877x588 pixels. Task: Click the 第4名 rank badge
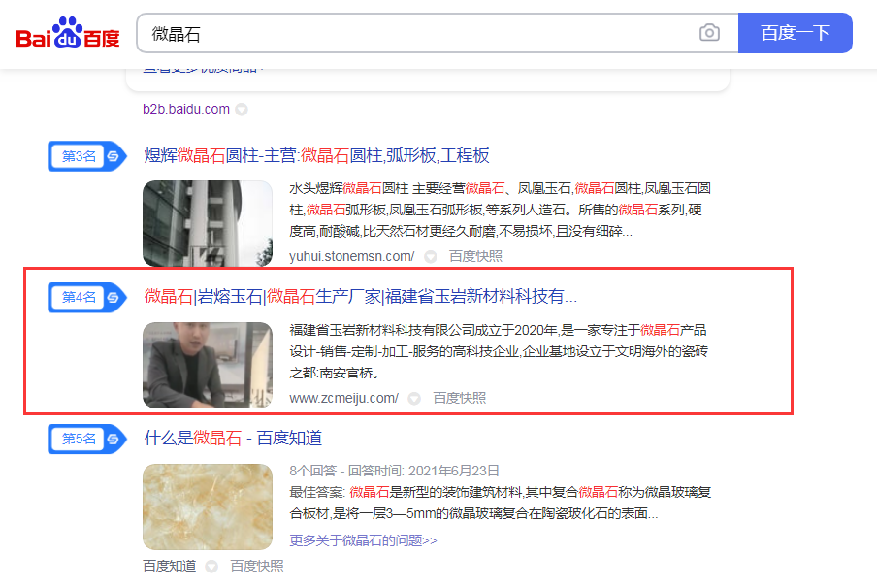[79, 297]
